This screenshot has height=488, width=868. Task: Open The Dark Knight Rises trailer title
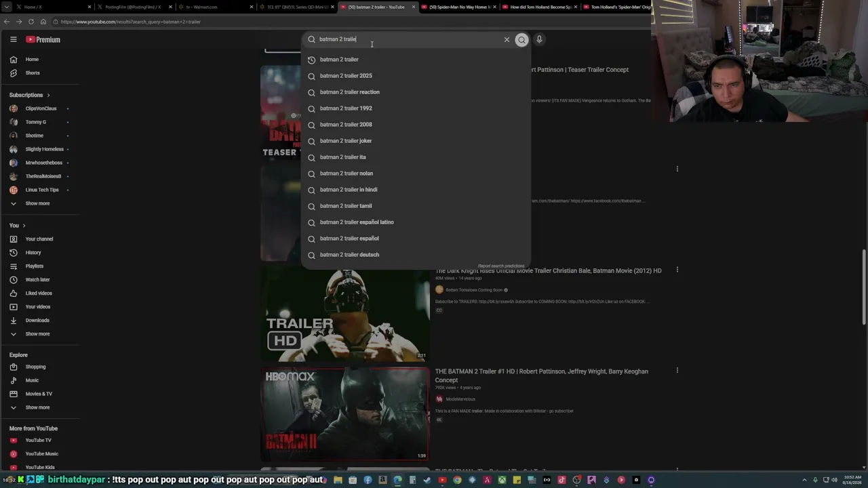pyautogui.click(x=548, y=270)
